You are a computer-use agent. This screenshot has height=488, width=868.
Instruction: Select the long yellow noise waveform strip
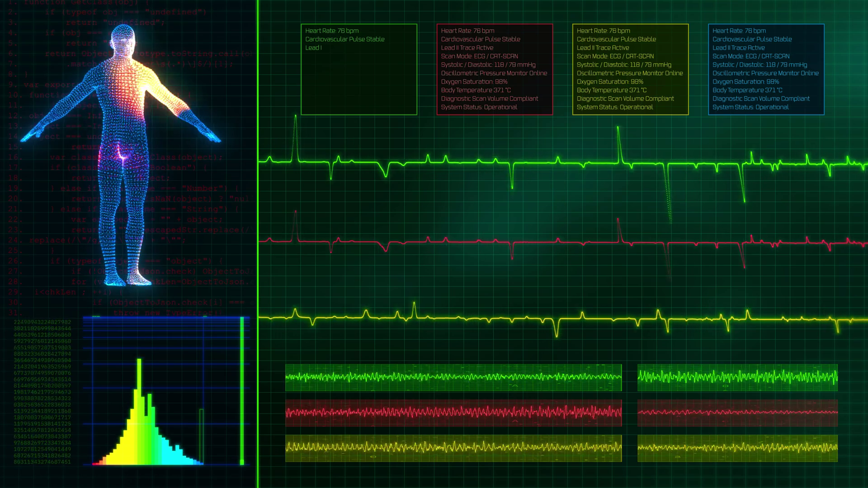tap(453, 447)
